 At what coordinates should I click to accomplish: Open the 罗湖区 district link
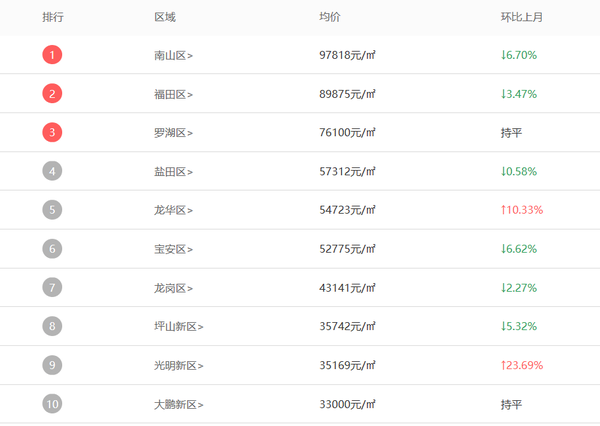[x=173, y=133]
